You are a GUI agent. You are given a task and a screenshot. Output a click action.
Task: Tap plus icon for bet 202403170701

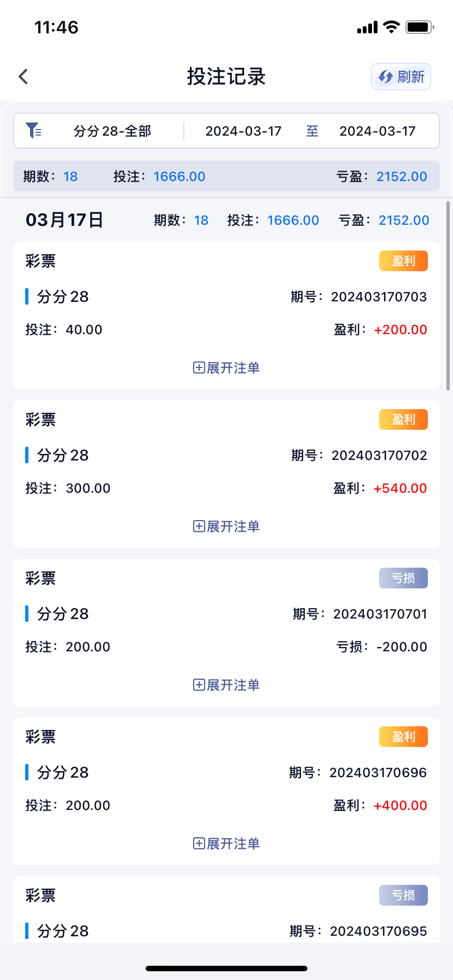pyautogui.click(x=199, y=685)
